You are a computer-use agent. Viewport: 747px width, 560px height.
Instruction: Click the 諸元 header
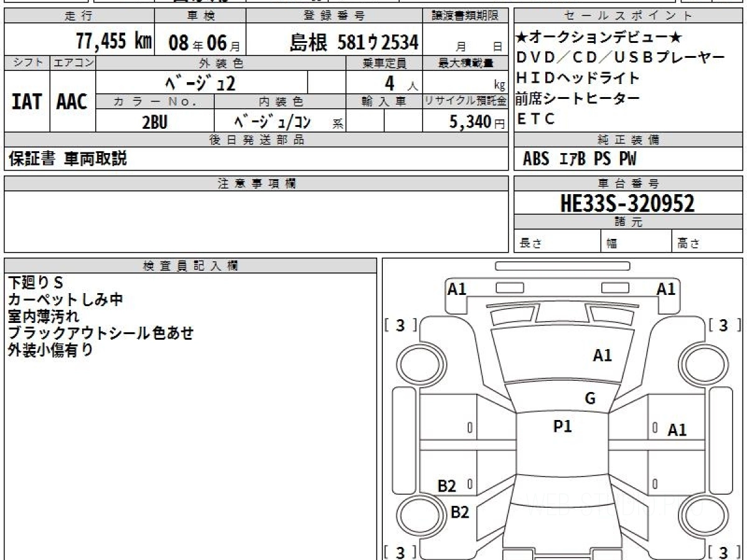point(629,222)
